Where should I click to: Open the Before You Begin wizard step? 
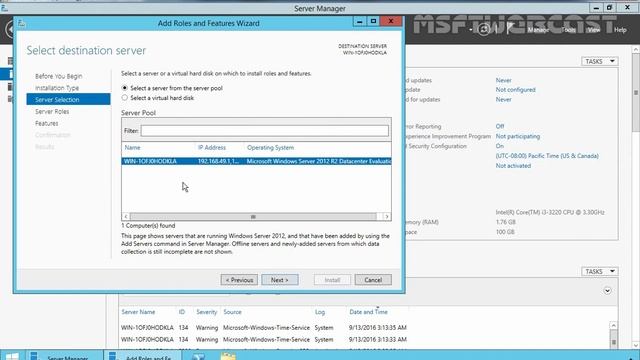58,76
